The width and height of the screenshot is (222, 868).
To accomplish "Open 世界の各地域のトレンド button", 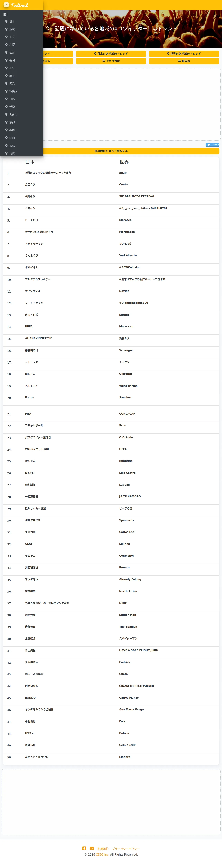I will 184,54.
